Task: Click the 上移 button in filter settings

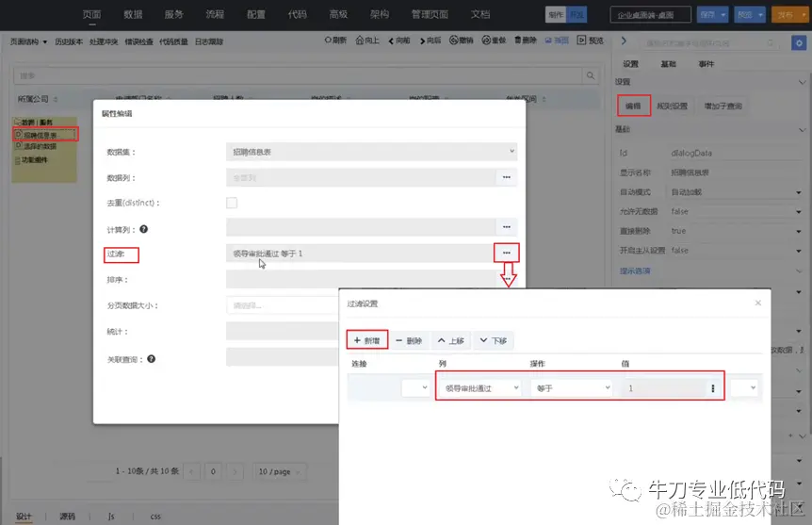Action: pos(450,340)
